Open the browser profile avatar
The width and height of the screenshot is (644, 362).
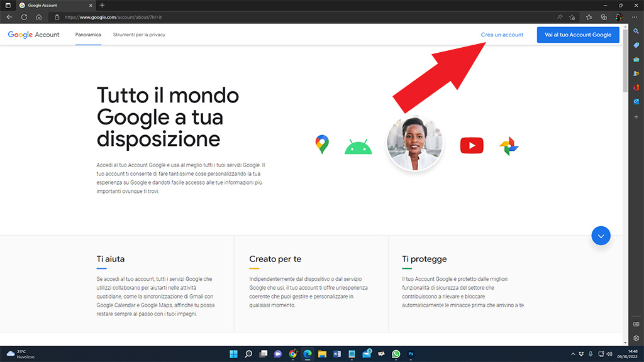tap(619, 17)
